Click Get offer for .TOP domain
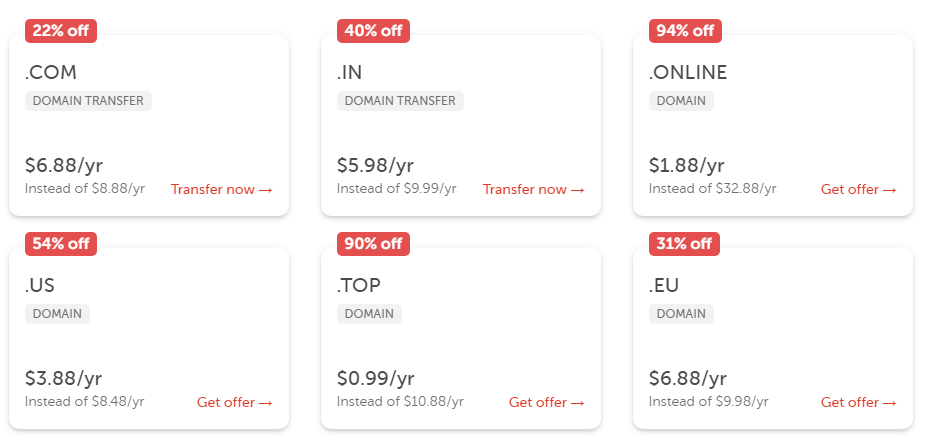This screenshot has width=931, height=447. (x=547, y=402)
